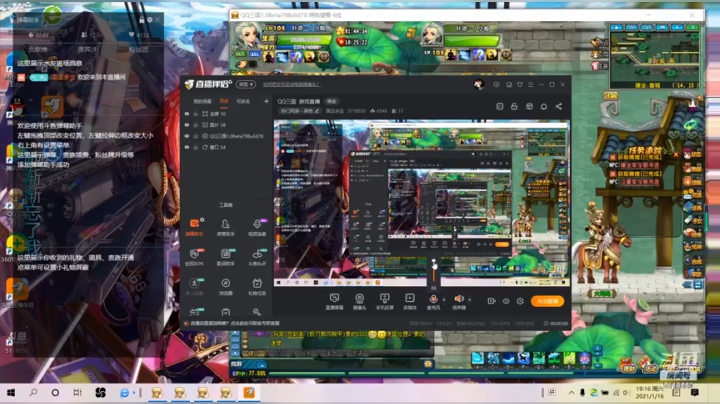Open the 弹幕助手 tool in the toolbox
720x404 pixels.
pos(194,227)
